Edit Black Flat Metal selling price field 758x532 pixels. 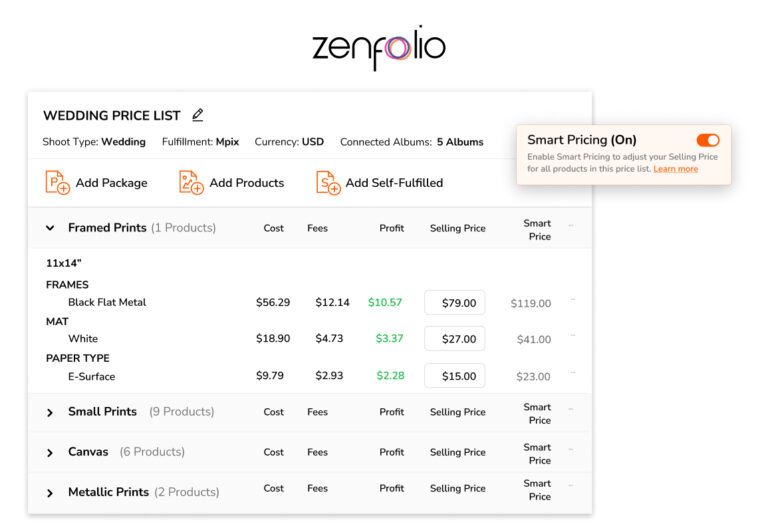click(455, 303)
